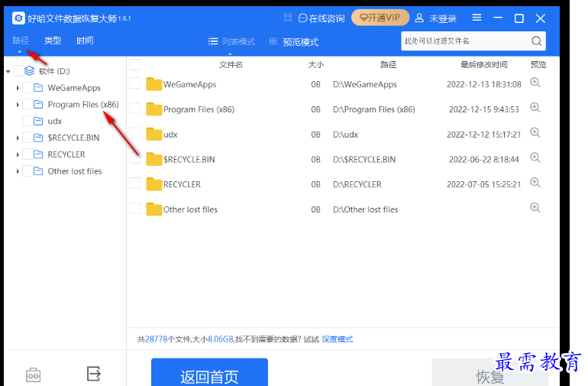588x386 pixels.
Task: Preview WeGameApps with its magnifier icon
Action: click(x=535, y=83)
